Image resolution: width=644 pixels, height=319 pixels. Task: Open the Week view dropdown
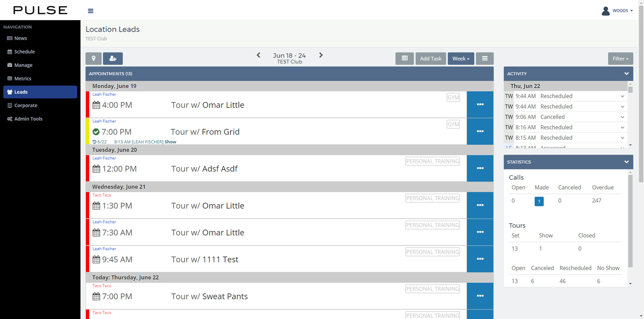coord(461,58)
